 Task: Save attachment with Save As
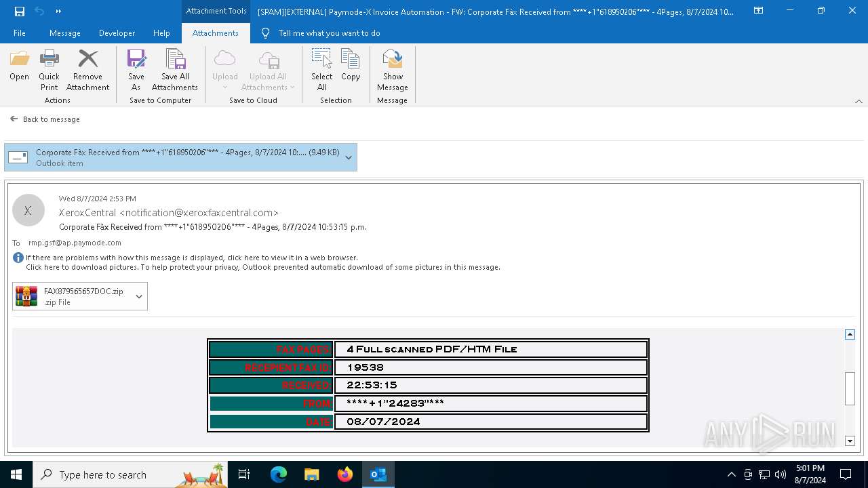(136, 70)
